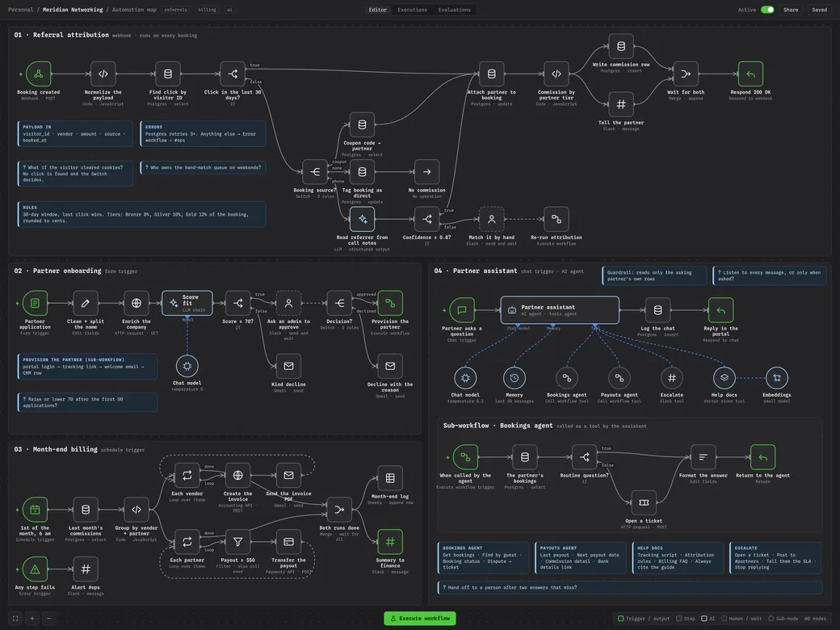Open the PAYLOAD IN sticky note
This screenshot has height=630, width=840.
pos(75,134)
